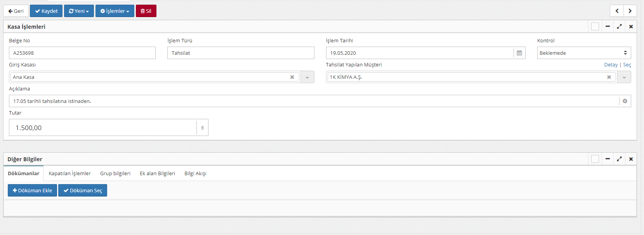Collapse the Diğer Bilgiler panel
Screen dimensions: 644x235
tap(608, 159)
